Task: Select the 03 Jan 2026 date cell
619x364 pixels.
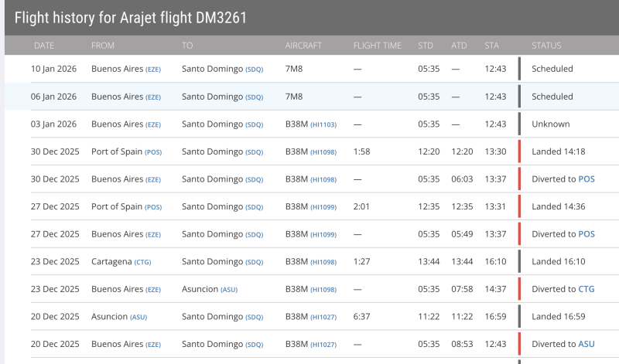Action: click(54, 124)
